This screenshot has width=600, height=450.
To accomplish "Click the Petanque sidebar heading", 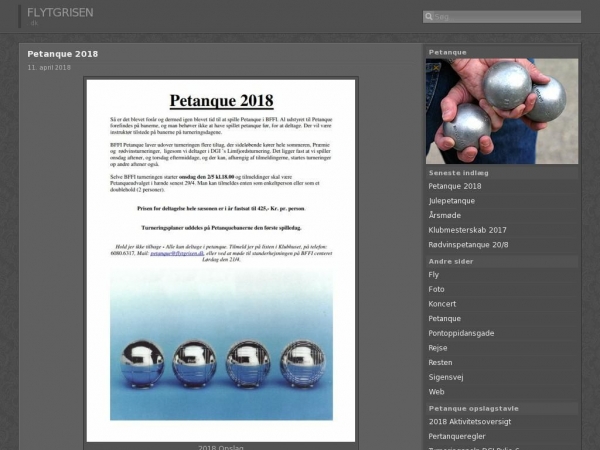I will [447, 52].
